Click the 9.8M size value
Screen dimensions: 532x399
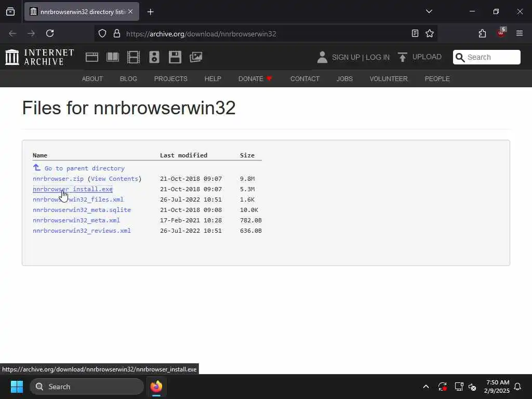[x=247, y=179]
